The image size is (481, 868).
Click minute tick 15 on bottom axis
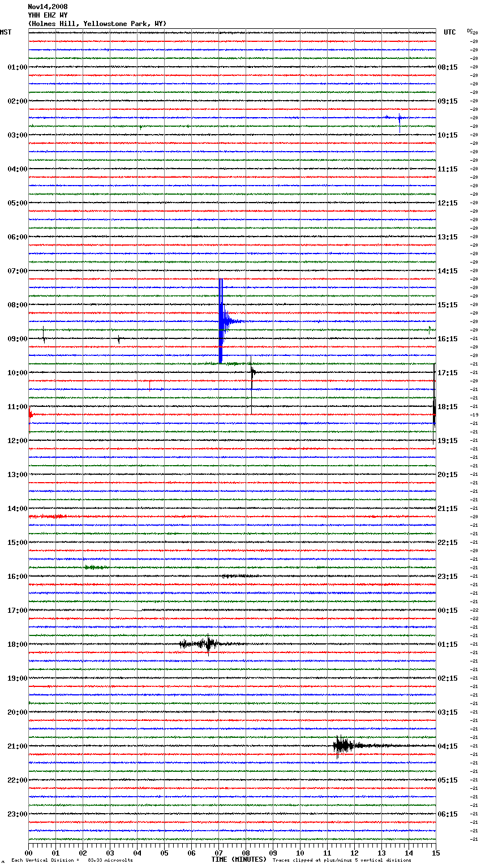tap(436, 853)
